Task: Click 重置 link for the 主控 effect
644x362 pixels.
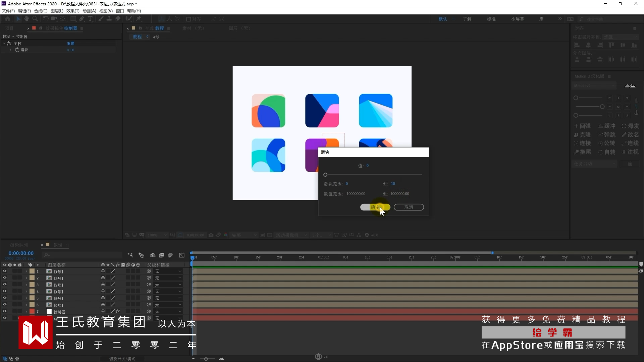Action: (x=70, y=44)
